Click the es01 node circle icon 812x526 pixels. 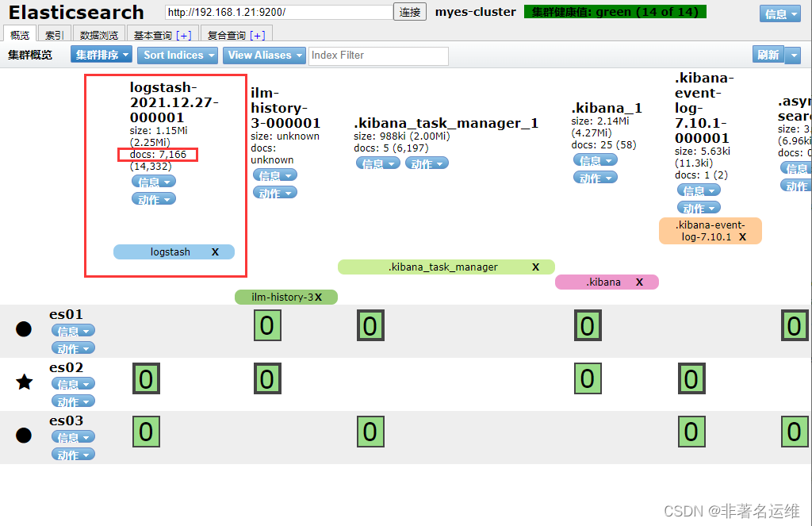tap(24, 329)
